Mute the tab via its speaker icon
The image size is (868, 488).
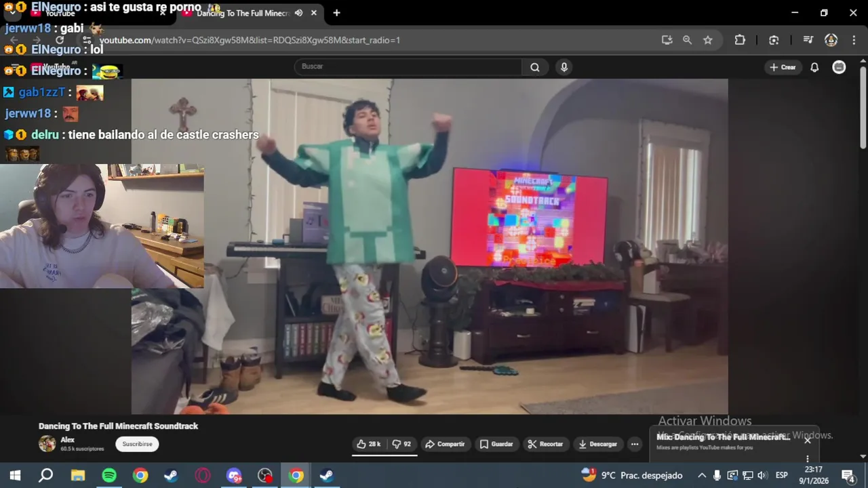(x=298, y=13)
